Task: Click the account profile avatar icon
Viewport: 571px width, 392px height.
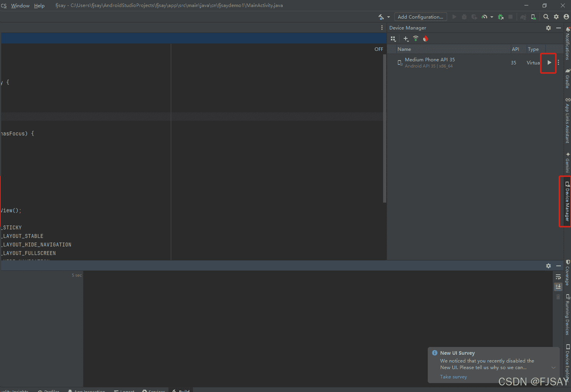Action: [x=566, y=17]
